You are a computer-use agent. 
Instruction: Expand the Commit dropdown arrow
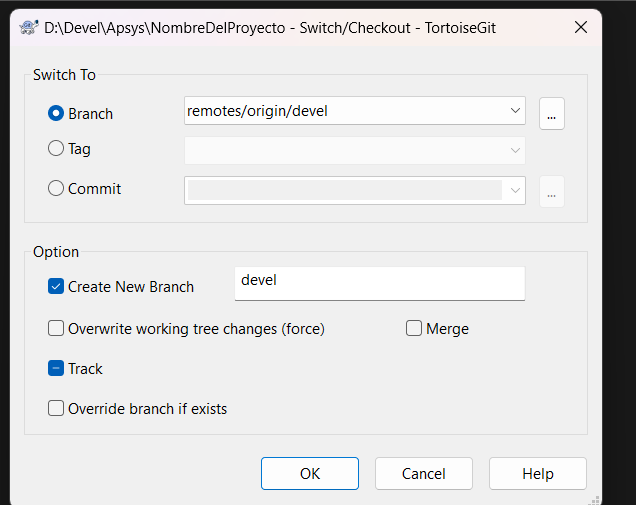click(x=515, y=190)
